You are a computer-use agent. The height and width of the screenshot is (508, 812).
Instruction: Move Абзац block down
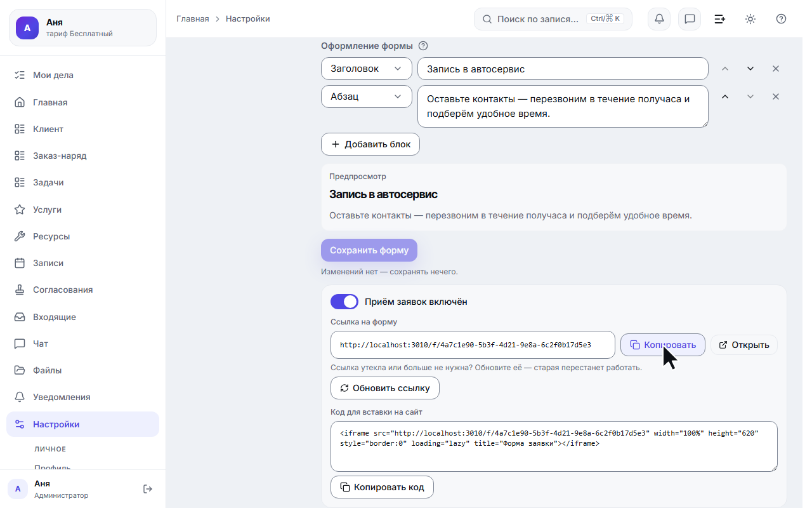[x=750, y=97]
